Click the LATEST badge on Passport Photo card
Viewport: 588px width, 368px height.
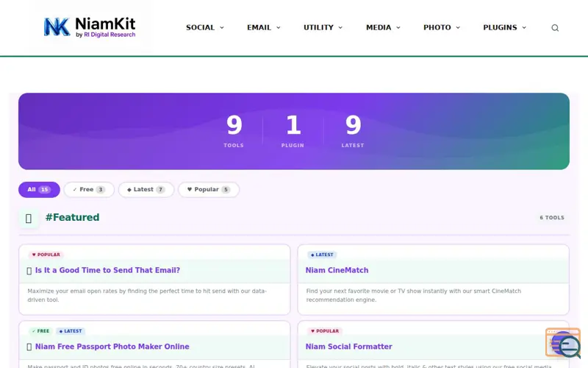pos(71,331)
